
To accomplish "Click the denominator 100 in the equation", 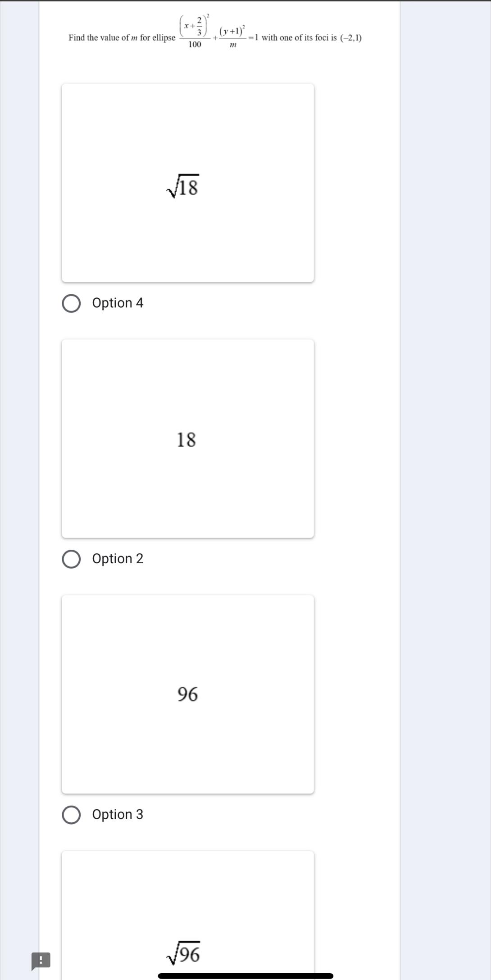I will [x=195, y=45].
